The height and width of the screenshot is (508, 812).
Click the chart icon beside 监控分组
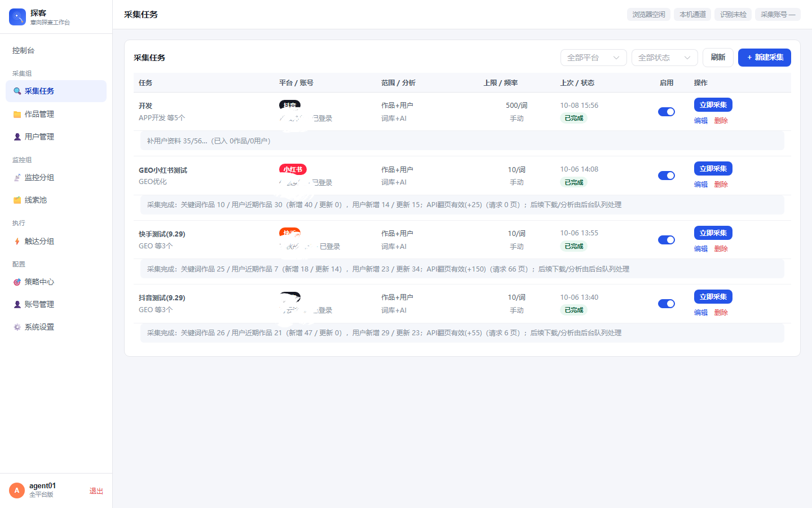click(x=17, y=177)
